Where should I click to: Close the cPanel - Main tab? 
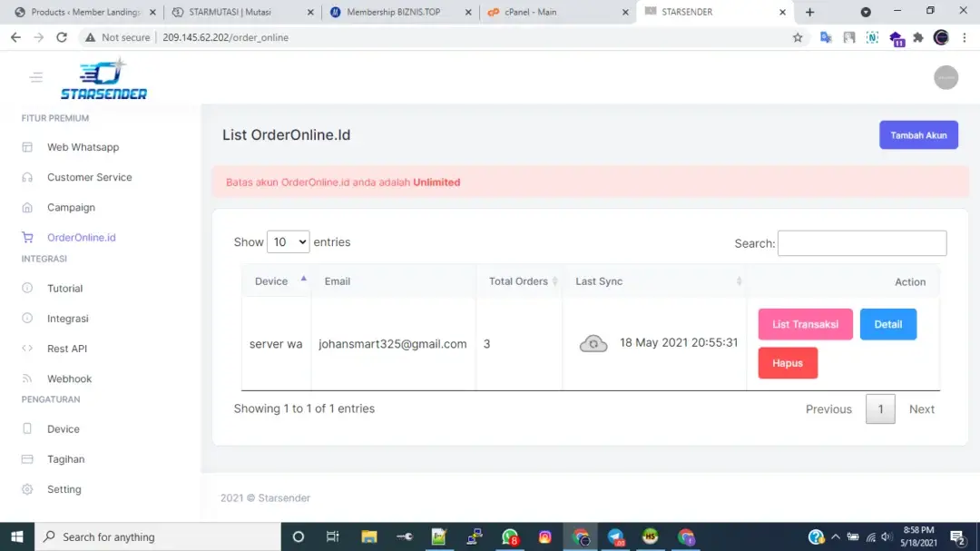(x=625, y=12)
